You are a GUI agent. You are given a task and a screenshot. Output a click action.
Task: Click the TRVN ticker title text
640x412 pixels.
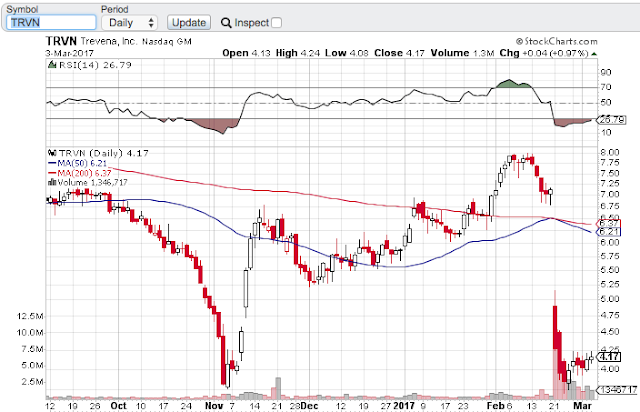point(61,41)
